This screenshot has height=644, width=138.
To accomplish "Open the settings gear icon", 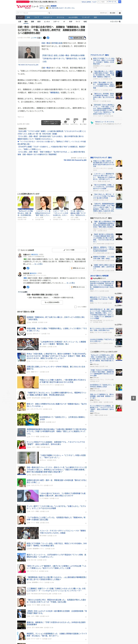I will (x=120, y=13).
